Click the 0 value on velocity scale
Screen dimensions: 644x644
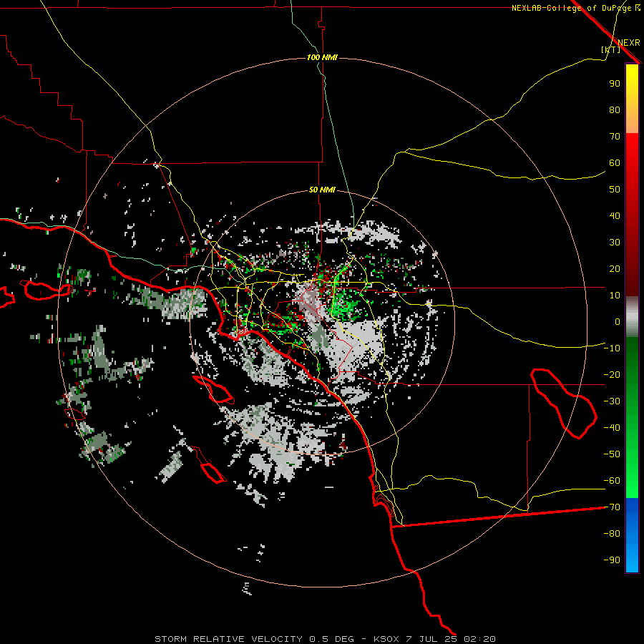tap(618, 321)
